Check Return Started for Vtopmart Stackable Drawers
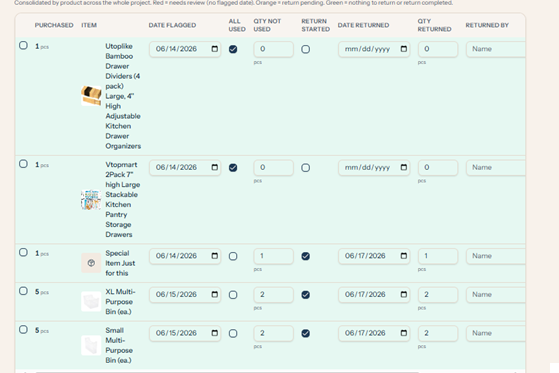Viewport: 559px width, 373px height. pos(306,168)
